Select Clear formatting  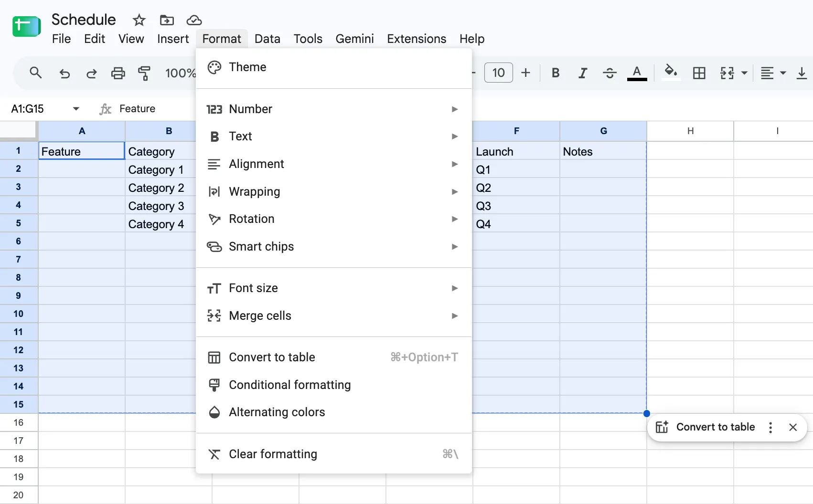coord(333,454)
